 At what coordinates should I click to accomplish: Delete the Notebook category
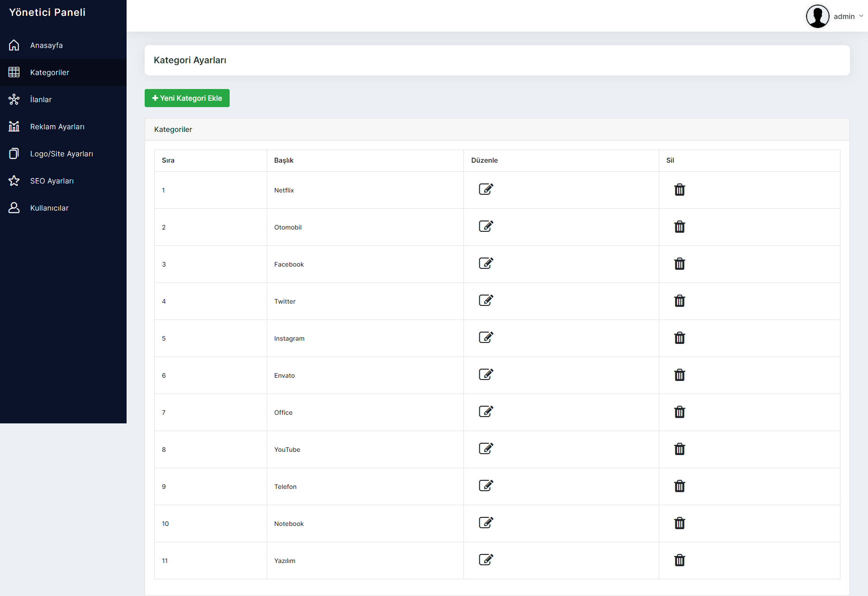[x=679, y=523]
